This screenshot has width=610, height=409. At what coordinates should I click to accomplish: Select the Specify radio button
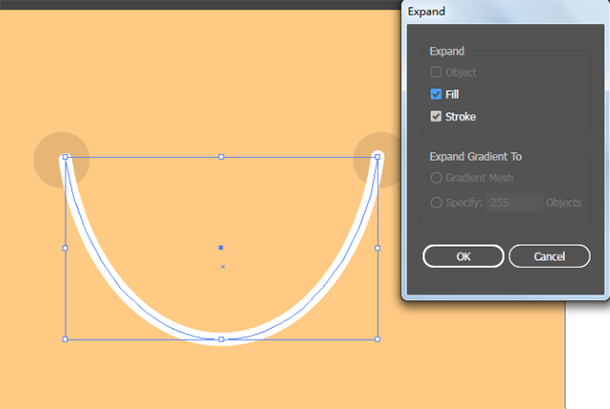[436, 202]
